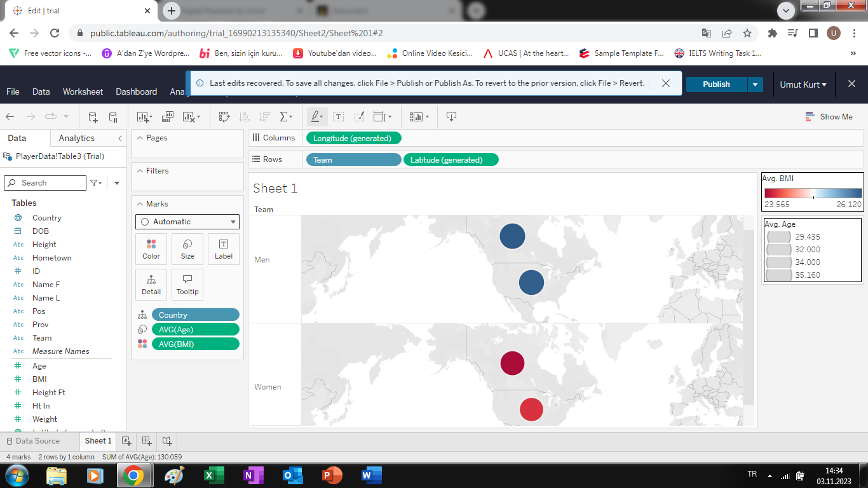Click the Swap Rows and Columns icon
868x488 pixels.
(224, 117)
